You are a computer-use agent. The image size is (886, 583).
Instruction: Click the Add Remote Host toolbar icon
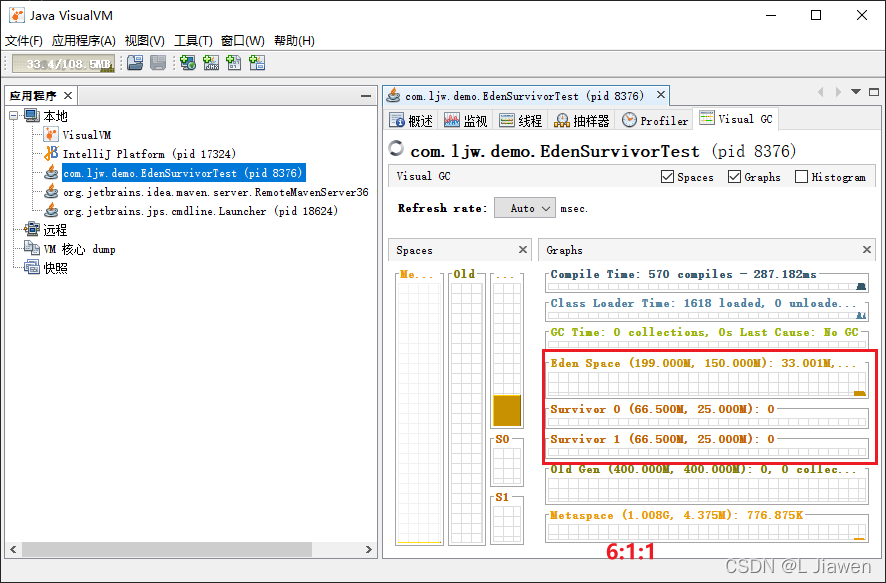pyautogui.click(x=188, y=63)
